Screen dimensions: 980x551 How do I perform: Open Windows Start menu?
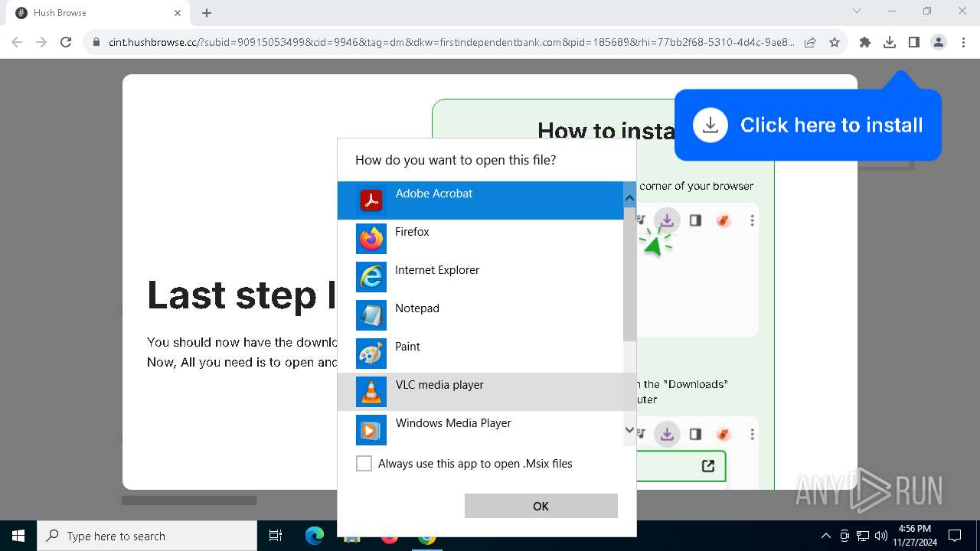tap(18, 536)
